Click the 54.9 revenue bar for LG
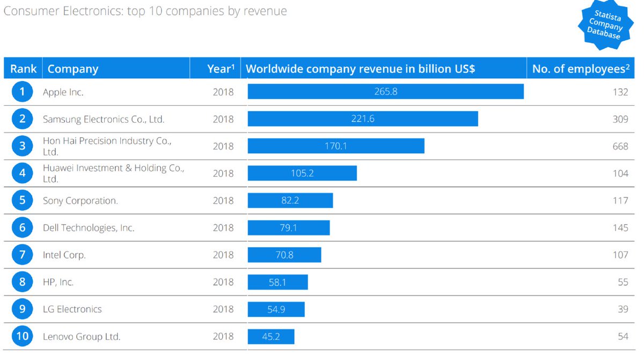Screen dimensions: 644x355 (276, 309)
